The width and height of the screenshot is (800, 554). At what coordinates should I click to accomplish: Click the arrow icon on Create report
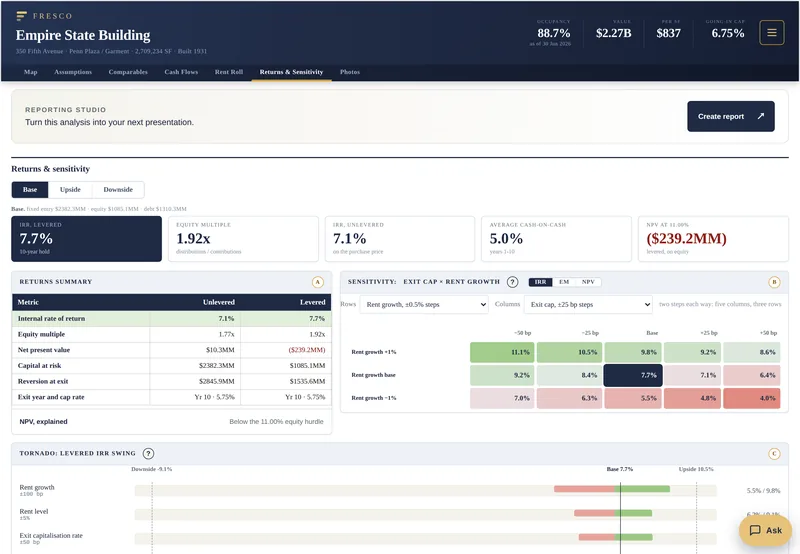[761, 116]
